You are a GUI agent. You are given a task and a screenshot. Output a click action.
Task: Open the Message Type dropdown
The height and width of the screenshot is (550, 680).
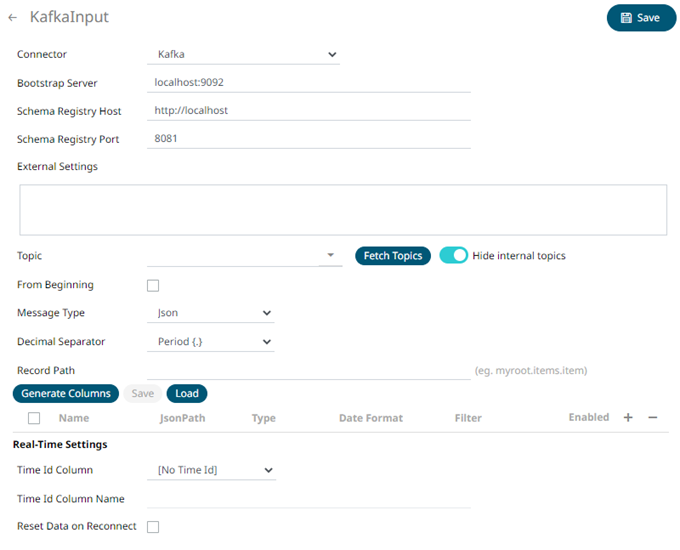tap(214, 313)
